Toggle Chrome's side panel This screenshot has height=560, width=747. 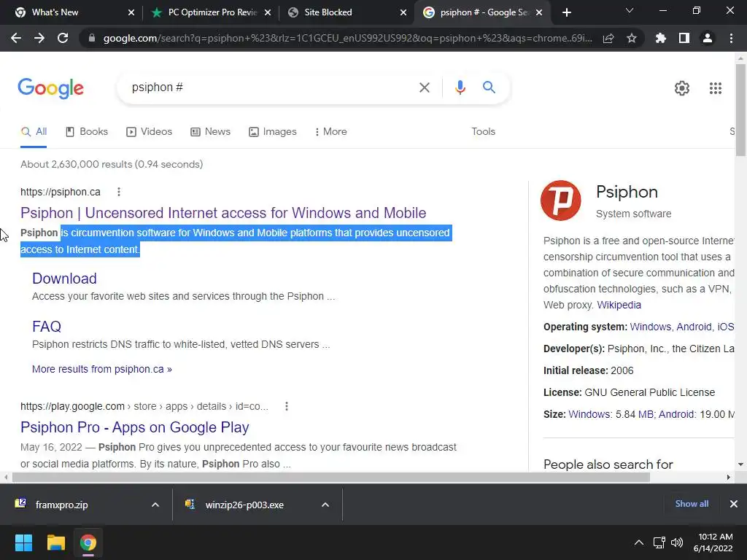click(x=684, y=38)
